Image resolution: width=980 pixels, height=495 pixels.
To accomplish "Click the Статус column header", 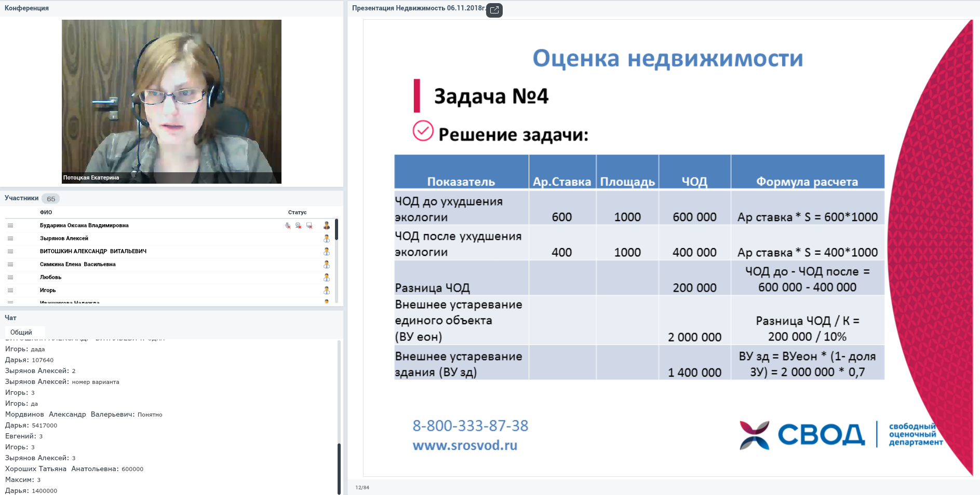I will point(297,212).
